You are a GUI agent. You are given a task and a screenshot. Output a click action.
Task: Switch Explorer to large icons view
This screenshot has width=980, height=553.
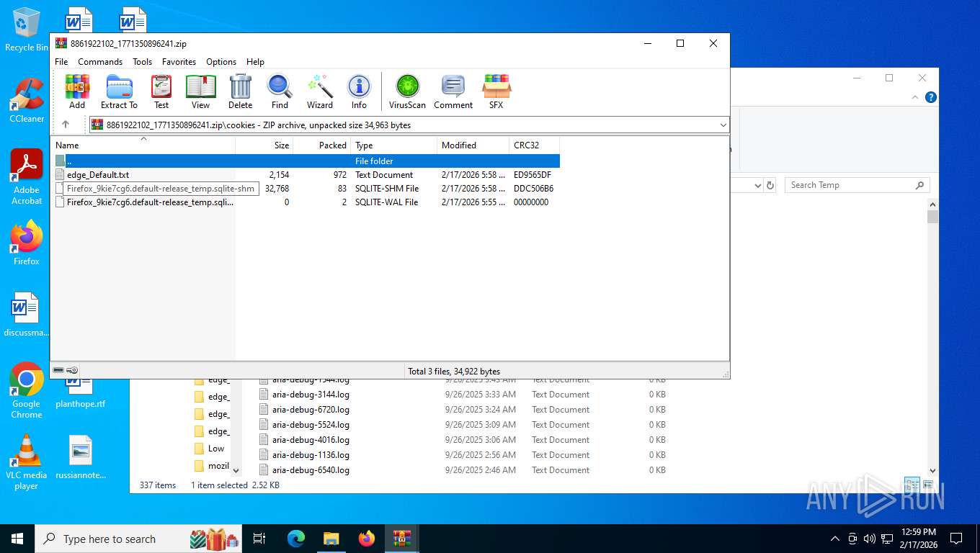pos(928,485)
